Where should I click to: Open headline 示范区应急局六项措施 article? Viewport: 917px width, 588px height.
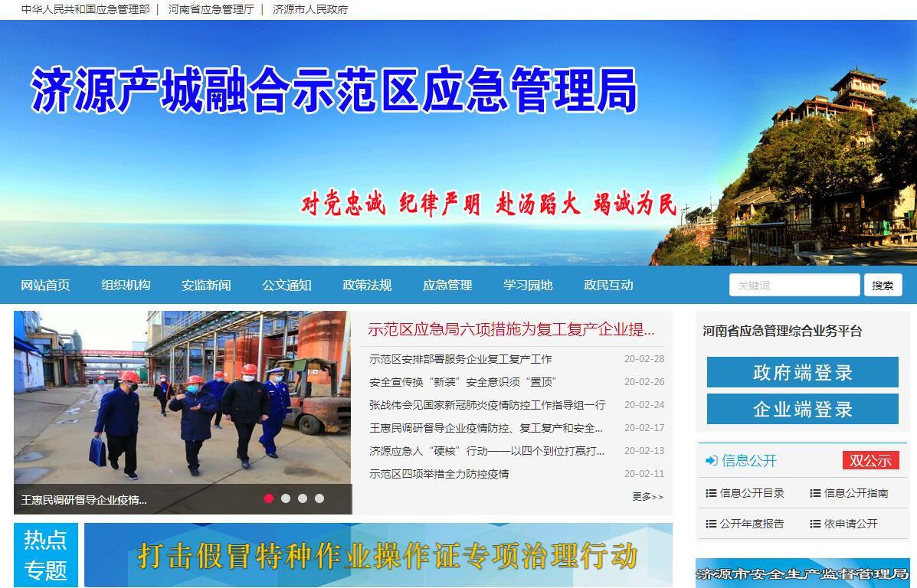point(511,330)
